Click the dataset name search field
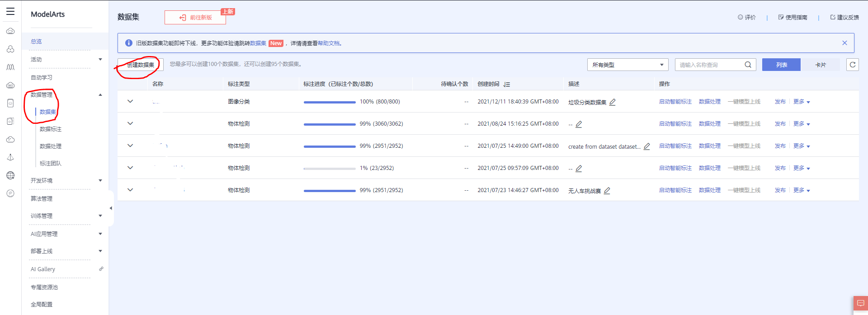Screen dimensions: 868x315 [x=710, y=65]
